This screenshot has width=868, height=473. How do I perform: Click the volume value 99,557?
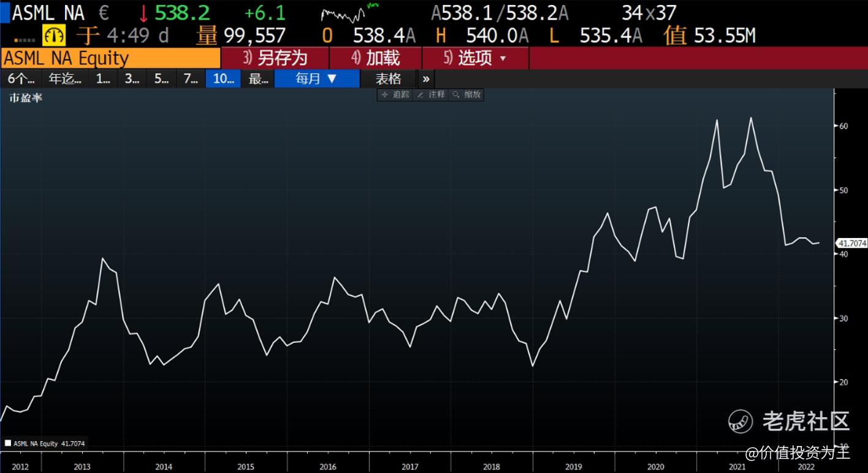pos(254,36)
